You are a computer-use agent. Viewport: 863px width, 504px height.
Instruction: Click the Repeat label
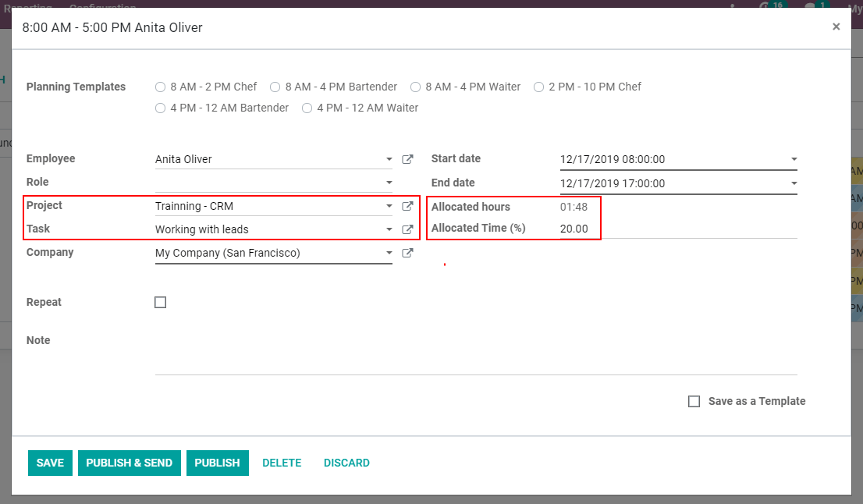click(44, 302)
